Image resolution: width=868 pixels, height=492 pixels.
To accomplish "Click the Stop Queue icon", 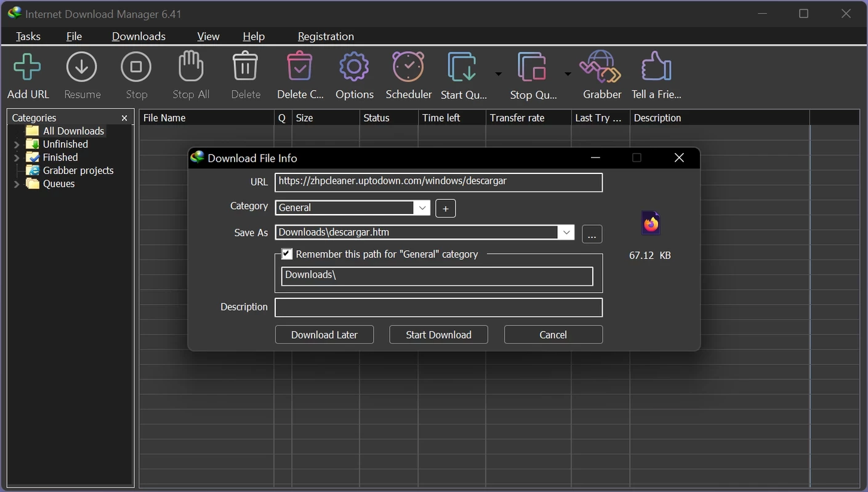I will pyautogui.click(x=532, y=68).
